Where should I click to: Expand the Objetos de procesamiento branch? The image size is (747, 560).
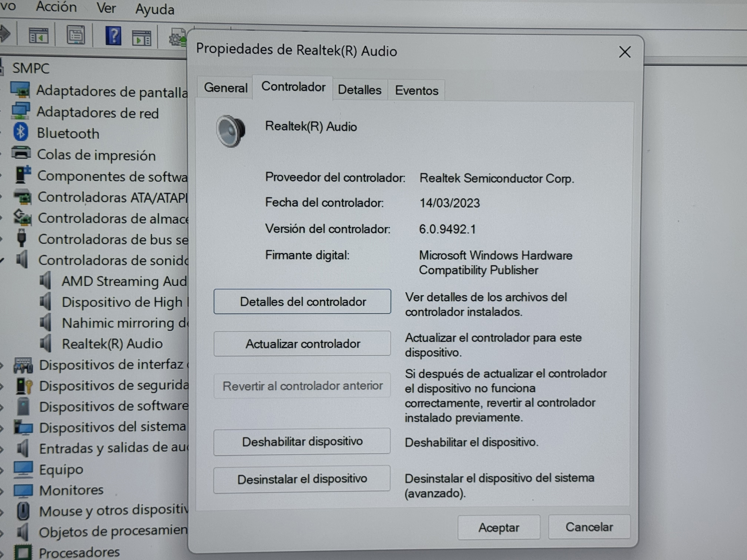click(x=2, y=533)
